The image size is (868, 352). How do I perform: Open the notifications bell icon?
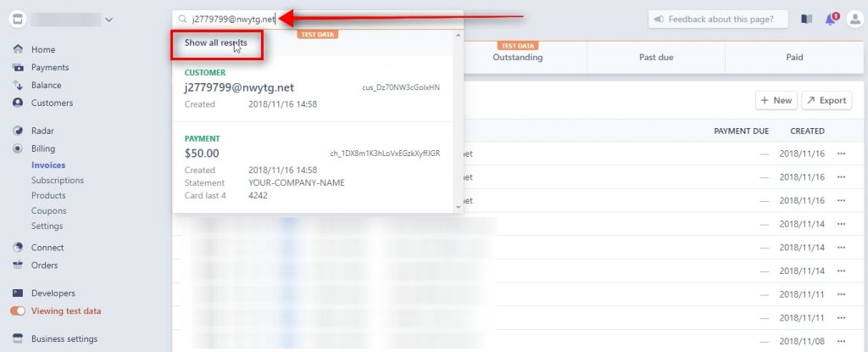831,19
